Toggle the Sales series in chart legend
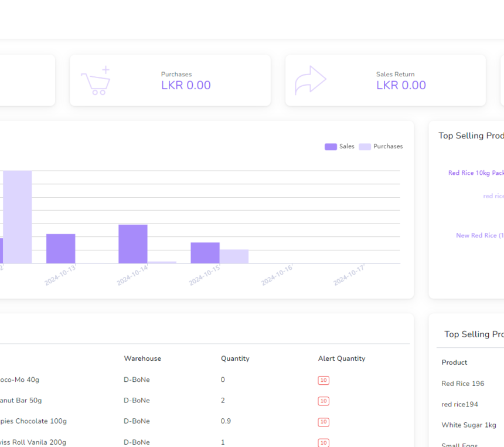This screenshot has width=504, height=447. click(340, 147)
